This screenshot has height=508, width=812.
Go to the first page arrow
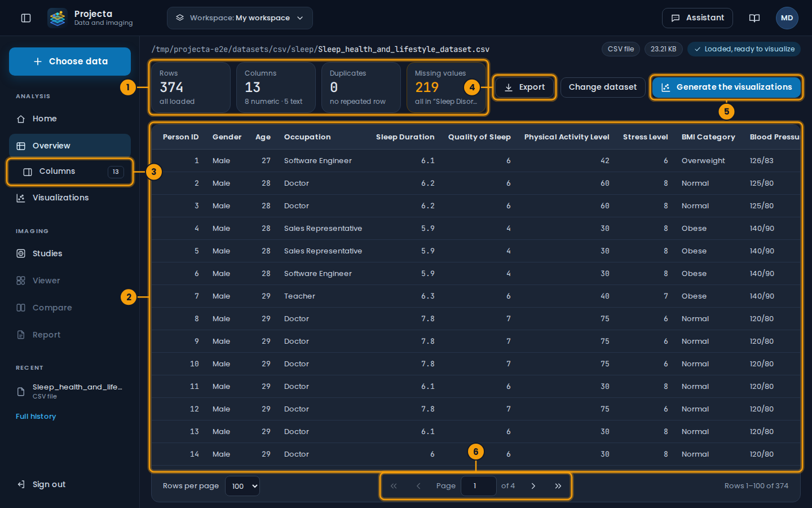394,486
